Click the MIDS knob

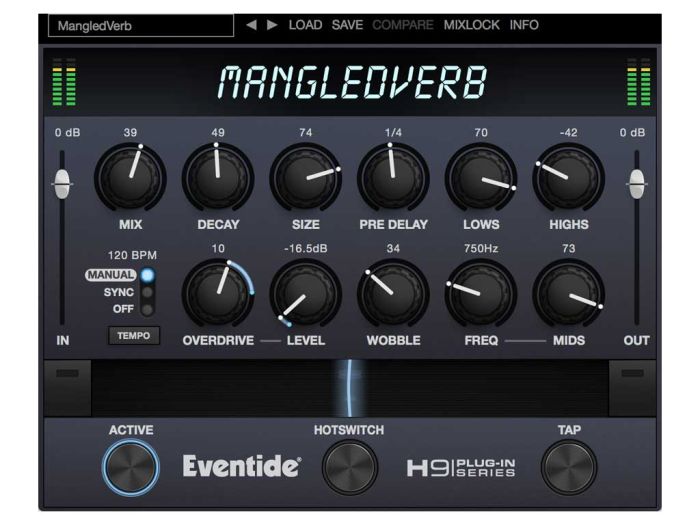click(x=568, y=294)
